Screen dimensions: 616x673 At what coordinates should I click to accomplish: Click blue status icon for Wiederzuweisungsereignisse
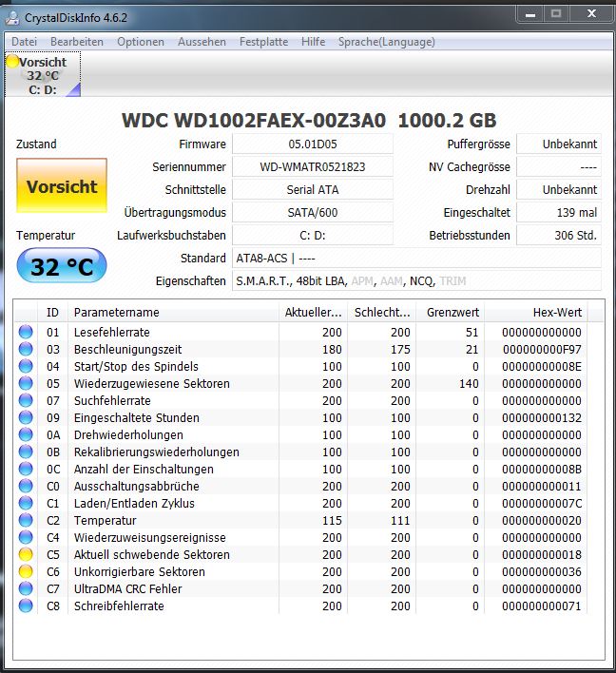point(26,537)
